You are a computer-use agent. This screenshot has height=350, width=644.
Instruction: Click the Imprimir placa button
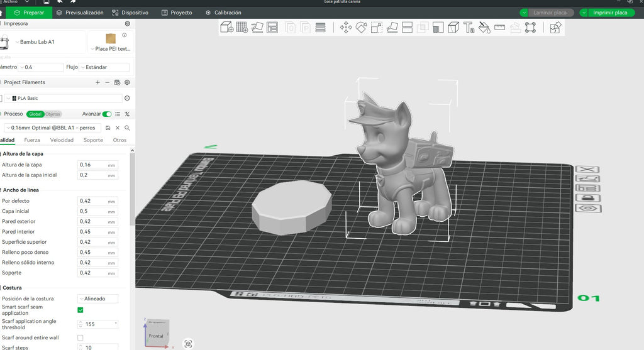click(x=611, y=13)
